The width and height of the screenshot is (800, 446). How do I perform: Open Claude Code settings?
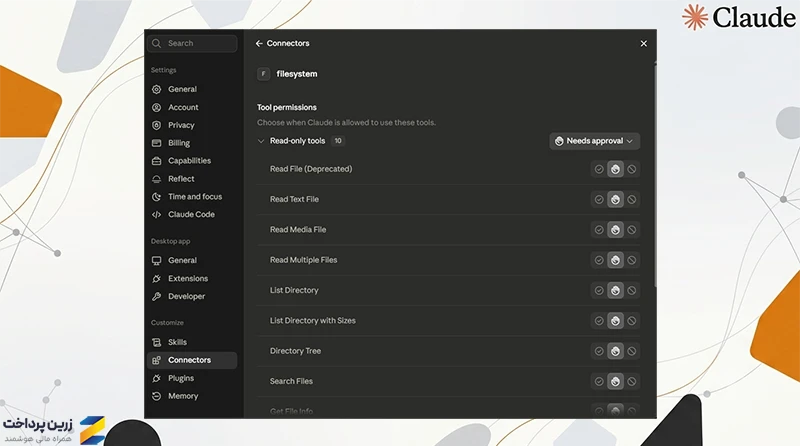pyautogui.click(x=192, y=215)
